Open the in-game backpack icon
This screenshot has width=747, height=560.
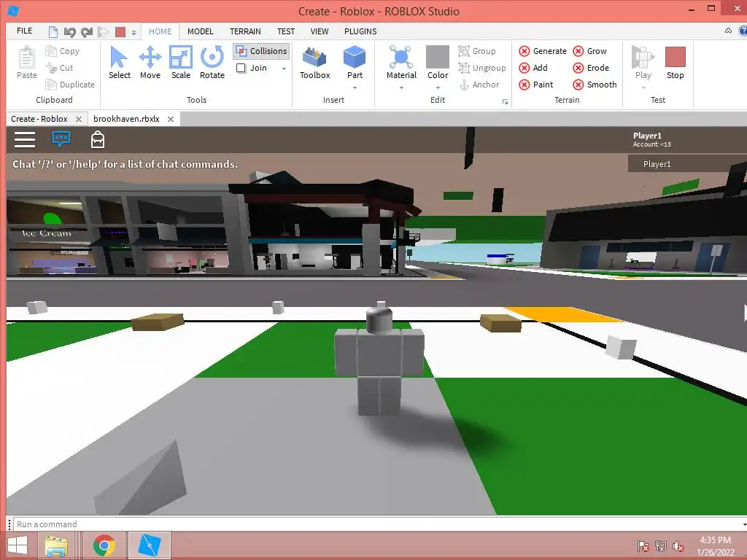pos(98,139)
